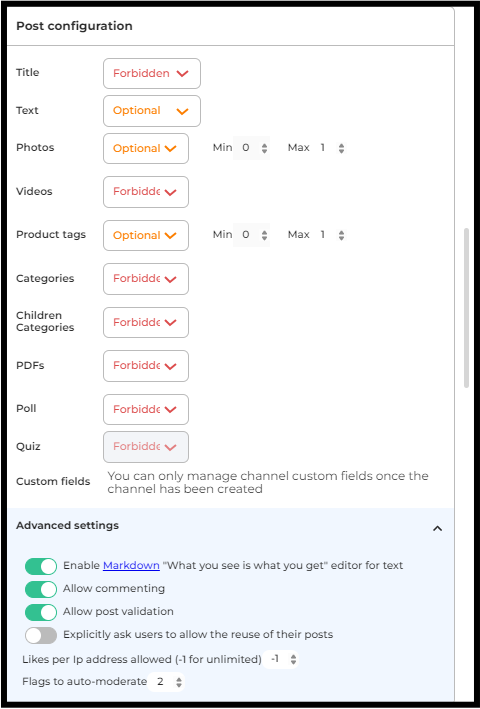Open the Videos Forbidden dropdown
The image size is (480, 709).
[146, 192]
